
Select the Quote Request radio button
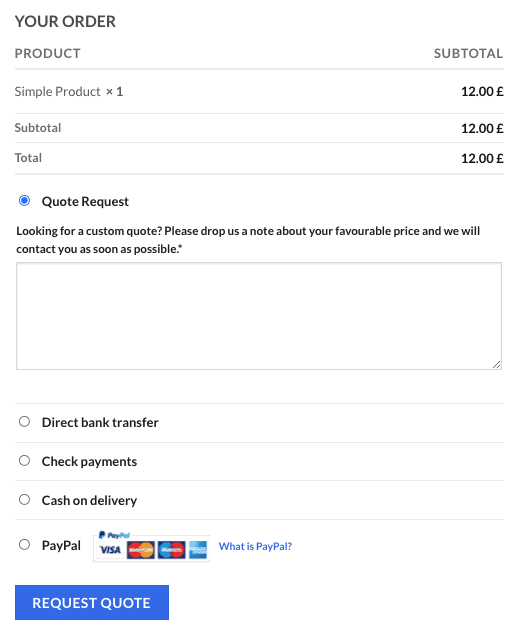24,200
